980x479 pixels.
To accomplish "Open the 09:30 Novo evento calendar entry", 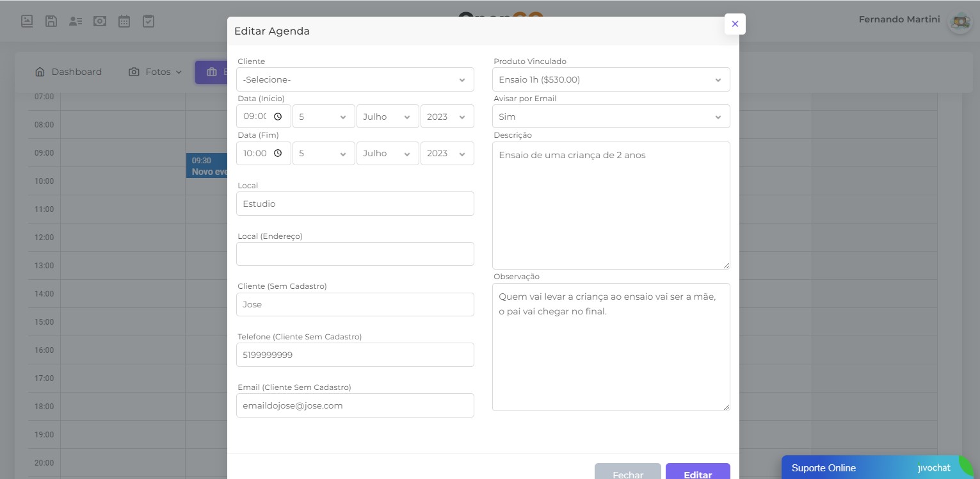I will click(x=207, y=166).
